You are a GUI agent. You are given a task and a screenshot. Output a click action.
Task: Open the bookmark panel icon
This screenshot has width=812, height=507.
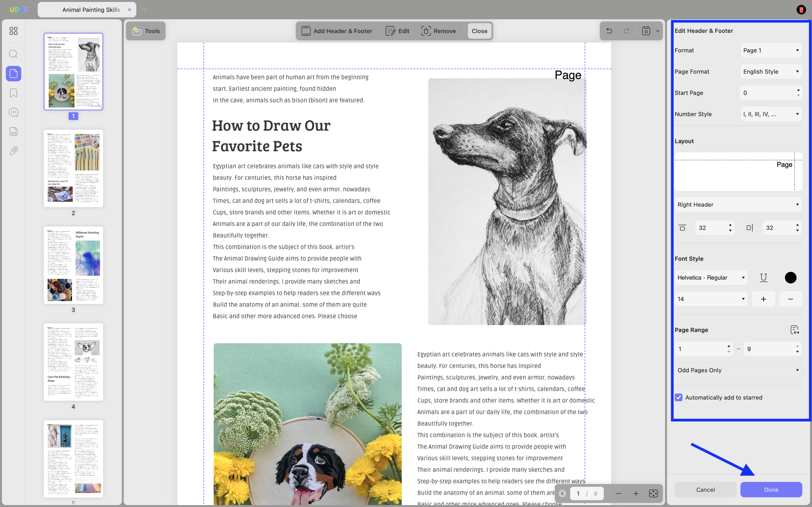[x=14, y=93]
